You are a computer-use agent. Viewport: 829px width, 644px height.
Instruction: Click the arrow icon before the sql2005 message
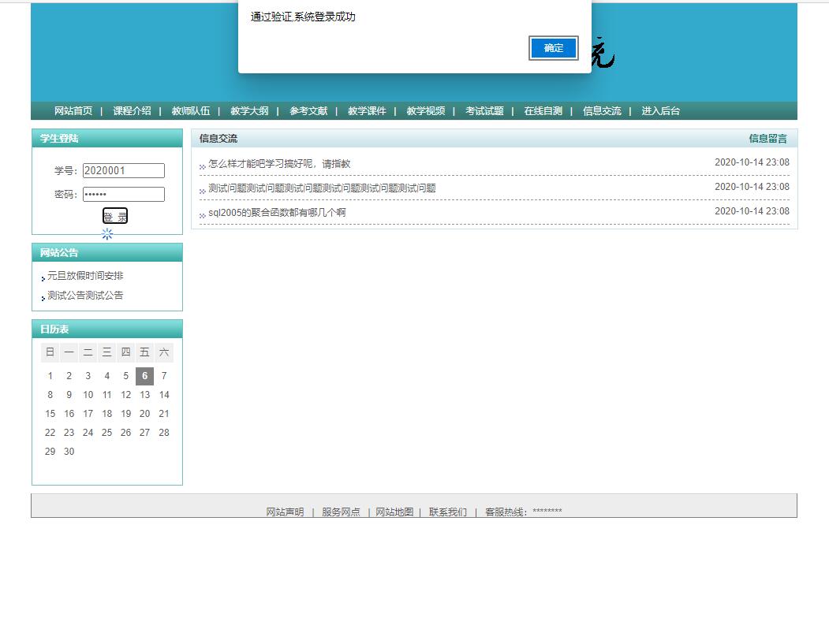click(202, 213)
